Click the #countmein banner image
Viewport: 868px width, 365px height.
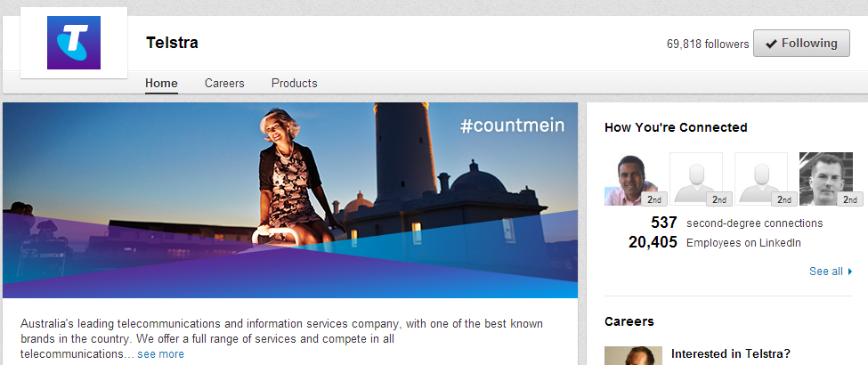click(290, 200)
